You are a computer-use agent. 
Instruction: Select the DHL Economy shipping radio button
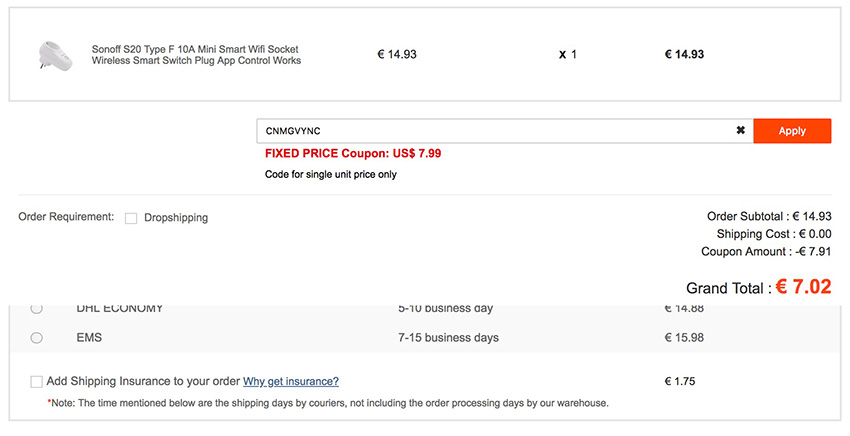(37, 308)
